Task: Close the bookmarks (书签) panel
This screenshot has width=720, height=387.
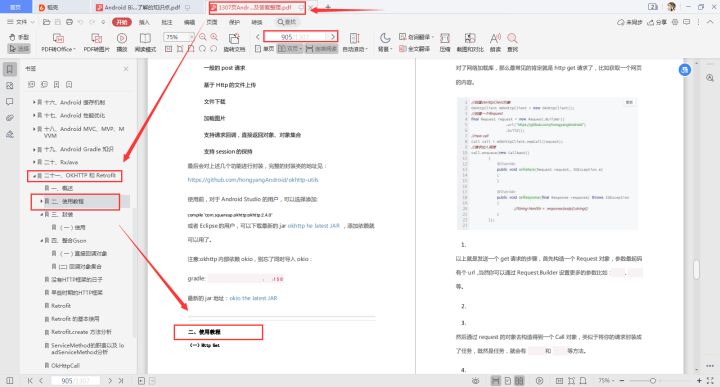Action: click(126, 69)
